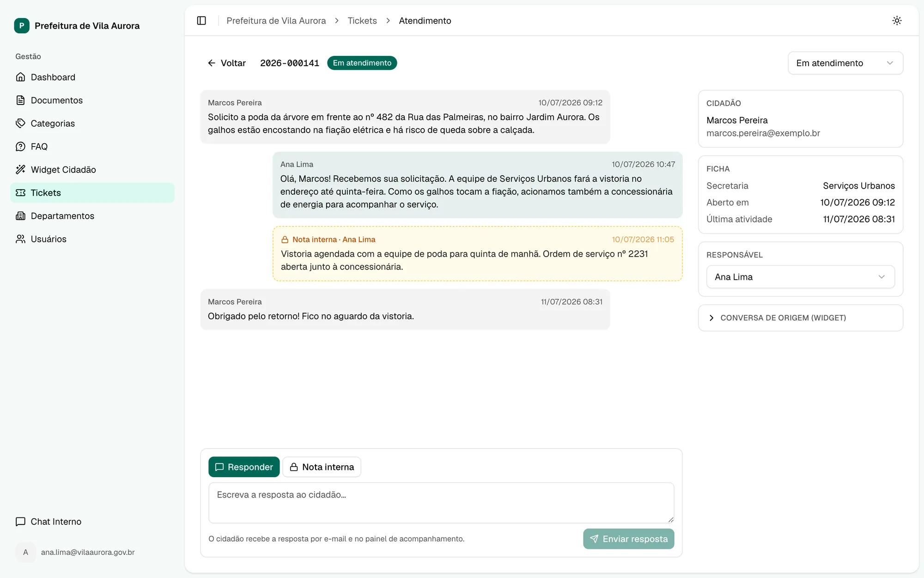Go to Categorias in the sidebar
Image resolution: width=924 pixels, height=578 pixels.
(x=92, y=123)
